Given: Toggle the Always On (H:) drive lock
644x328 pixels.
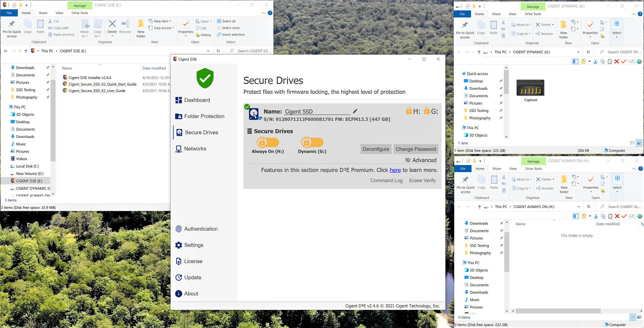Looking at the screenshot, I should [267, 142].
